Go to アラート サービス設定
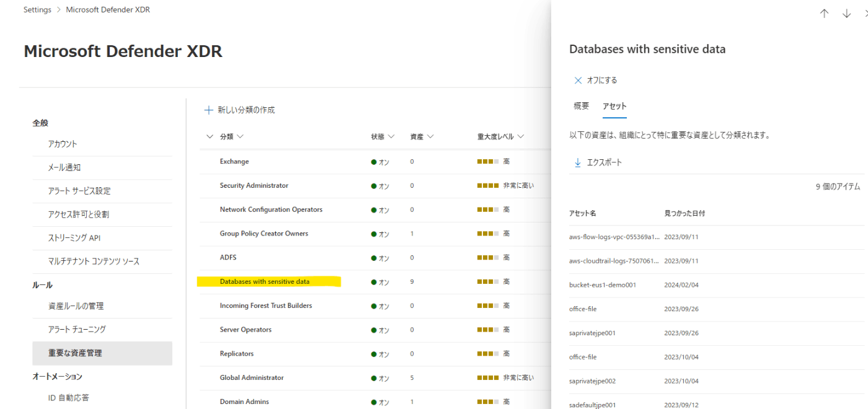 click(79, 191)
